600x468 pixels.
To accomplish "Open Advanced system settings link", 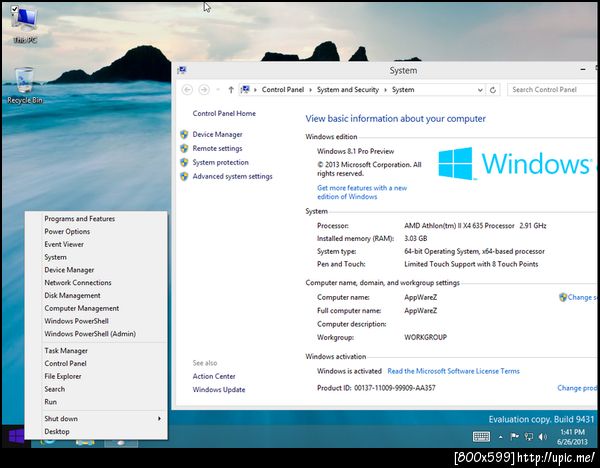I will coord(232,176).
